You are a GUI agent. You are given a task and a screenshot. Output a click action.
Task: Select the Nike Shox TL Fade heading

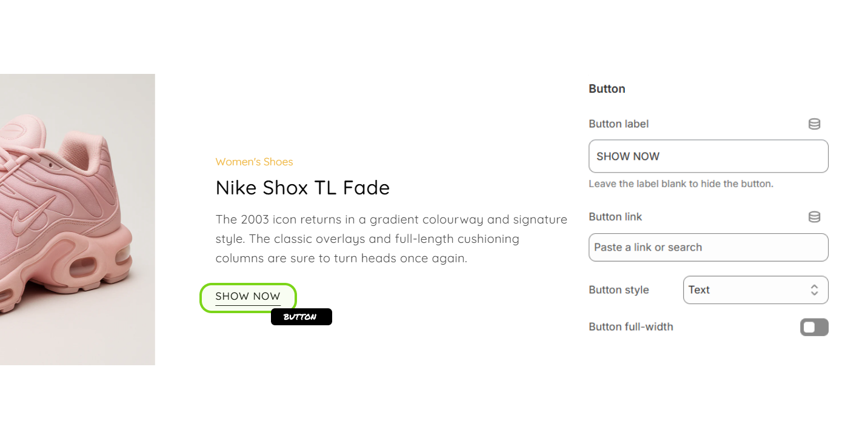point(302,188)
